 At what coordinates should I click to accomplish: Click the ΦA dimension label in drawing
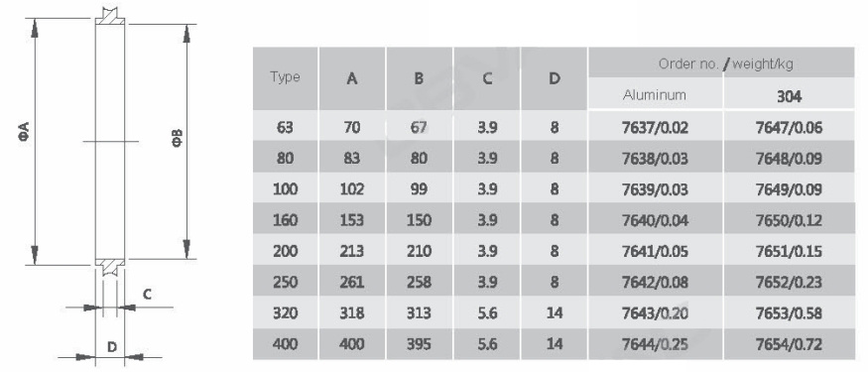(x=24, y=134)
